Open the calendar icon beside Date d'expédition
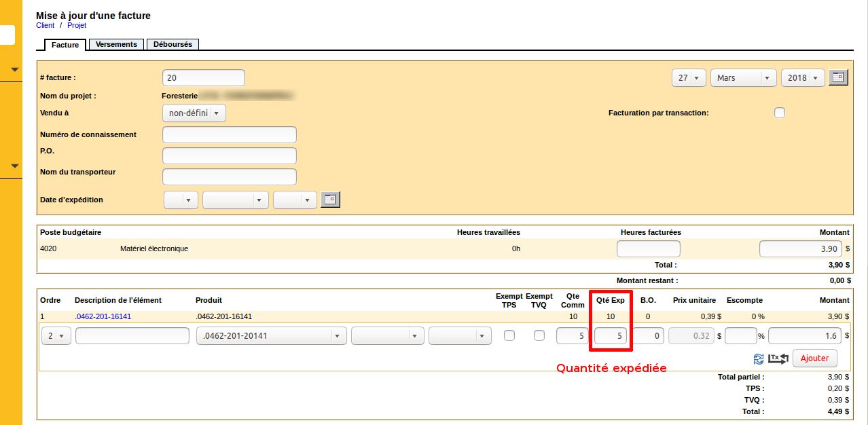The height and width of the screenshot is (425, 868). (x=330, y=199)
